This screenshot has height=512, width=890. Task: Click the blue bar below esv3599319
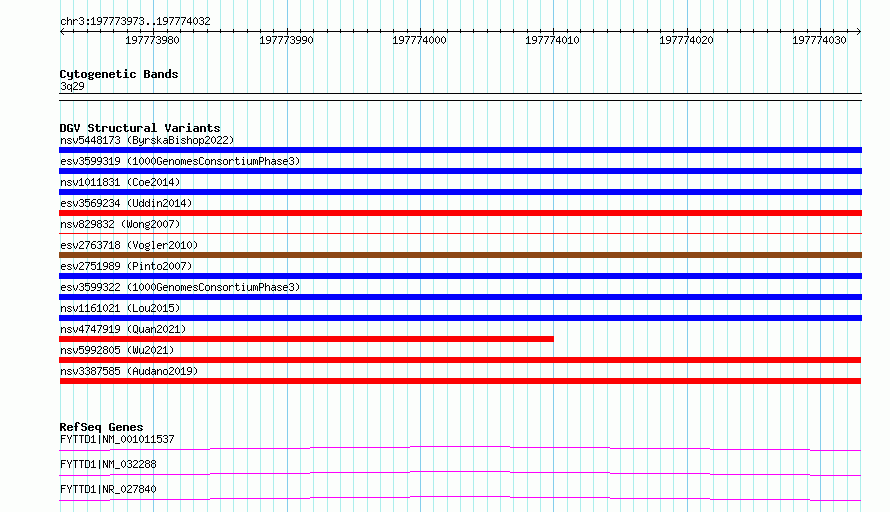[x=460, y=171]
